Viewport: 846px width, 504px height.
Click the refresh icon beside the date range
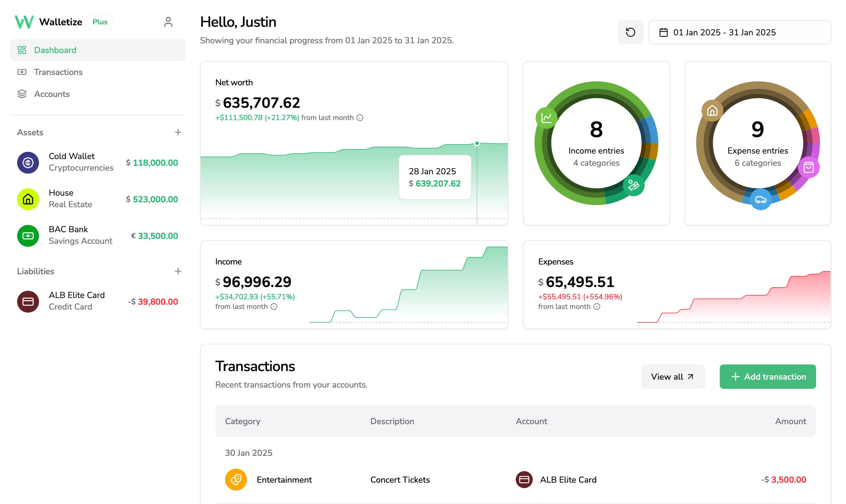pos(630,32)
